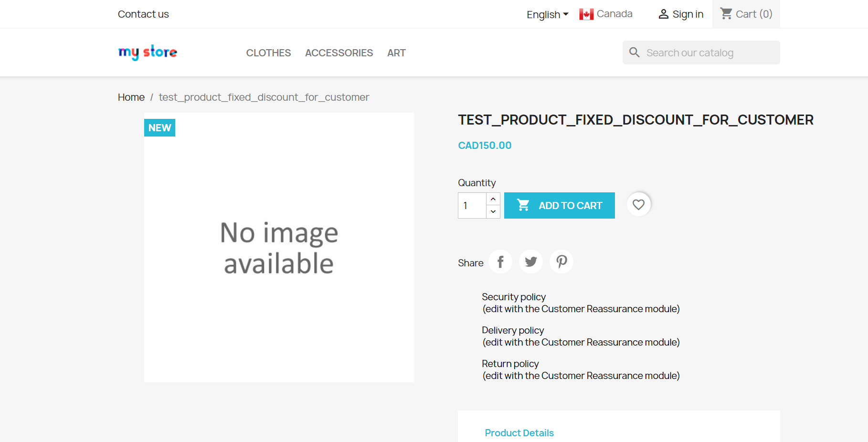Screen dimensions: 868x442
Task: Navigate to Home via breadcrumb
Action: (131, 97)
